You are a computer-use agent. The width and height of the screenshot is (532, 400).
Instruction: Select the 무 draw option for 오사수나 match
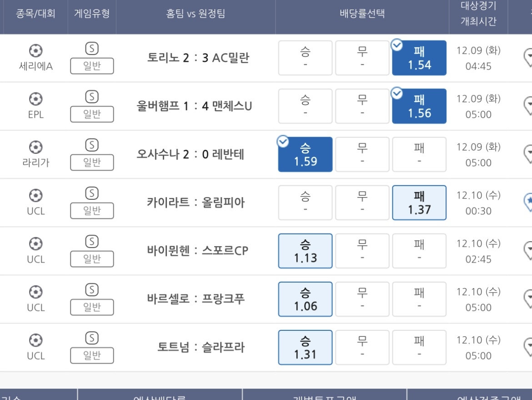coord(362,154)
